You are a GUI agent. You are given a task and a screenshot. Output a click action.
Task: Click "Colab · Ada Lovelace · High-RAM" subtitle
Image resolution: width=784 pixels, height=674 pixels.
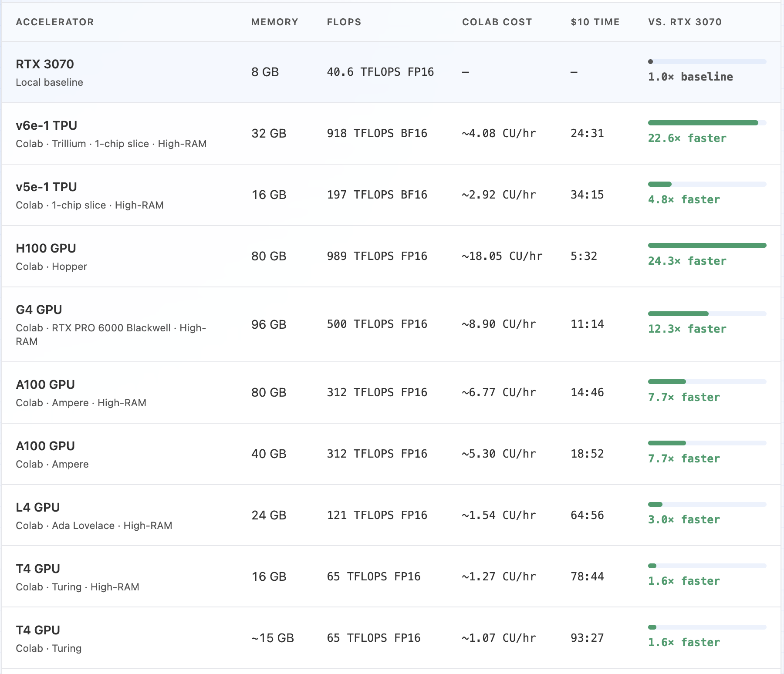[x=94, y=526]
